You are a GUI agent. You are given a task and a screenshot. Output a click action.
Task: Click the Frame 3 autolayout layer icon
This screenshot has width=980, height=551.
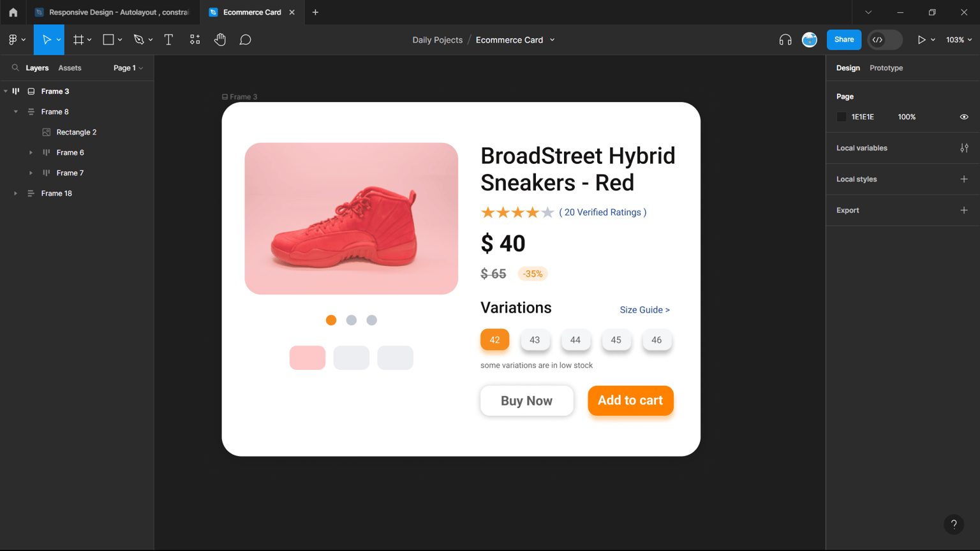[x=16, y=91]
